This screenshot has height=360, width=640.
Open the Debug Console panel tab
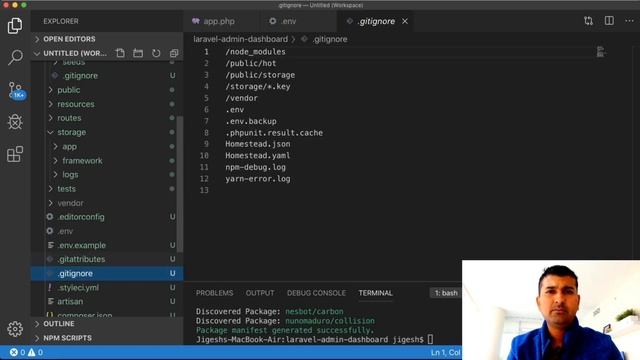tap(316, 293)
